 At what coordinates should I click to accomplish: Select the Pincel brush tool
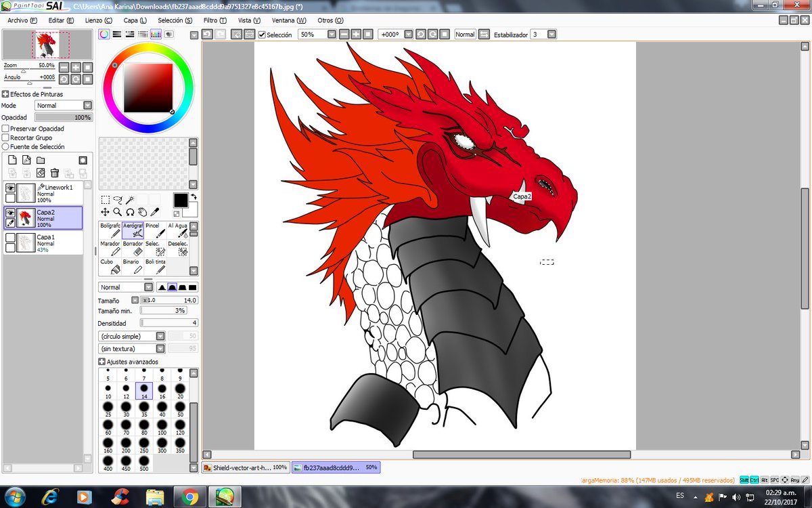pos(156,230)
